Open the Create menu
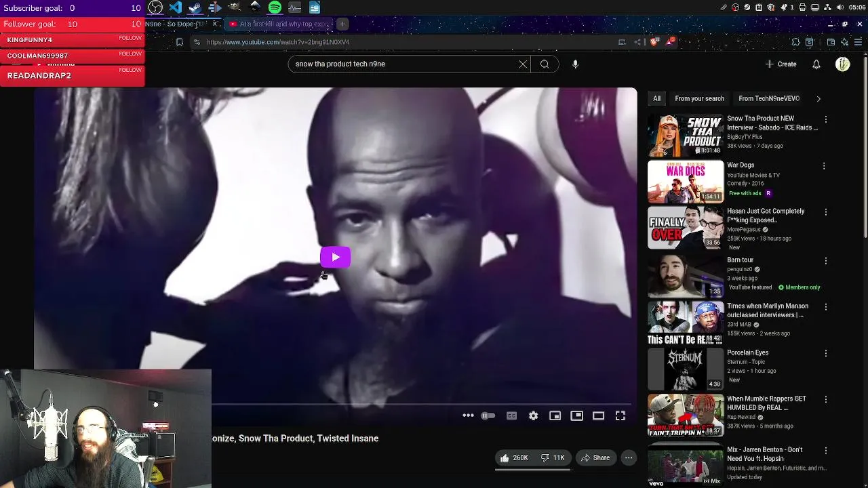The height and width of the screenshot is (488, 868). [781, 64]
